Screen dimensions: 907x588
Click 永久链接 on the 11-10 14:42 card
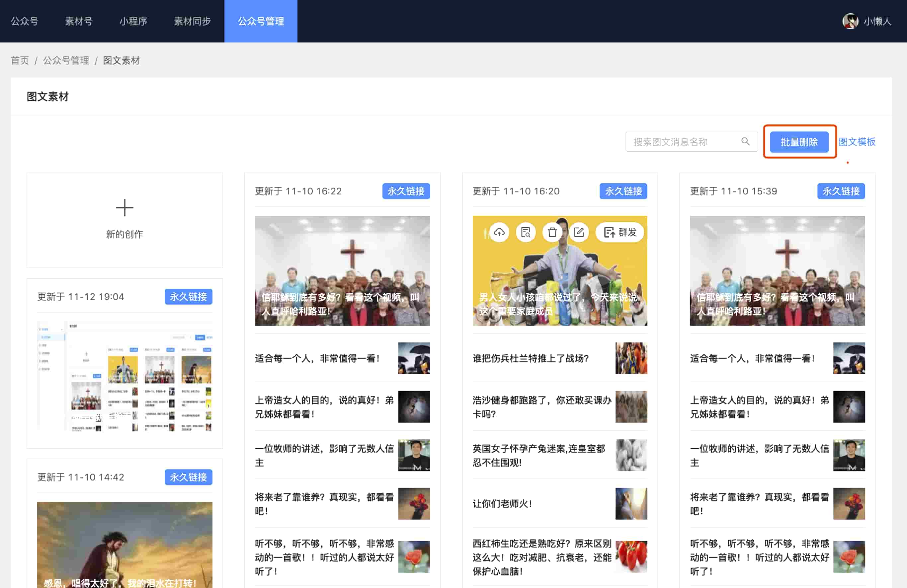[x=188, y=477]
